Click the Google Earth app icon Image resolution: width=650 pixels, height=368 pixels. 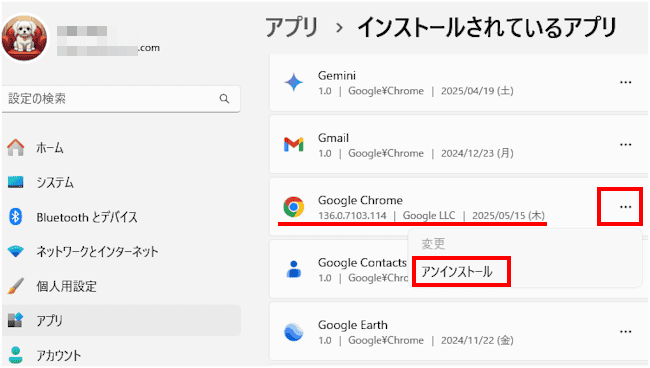[x=293, y=332]
